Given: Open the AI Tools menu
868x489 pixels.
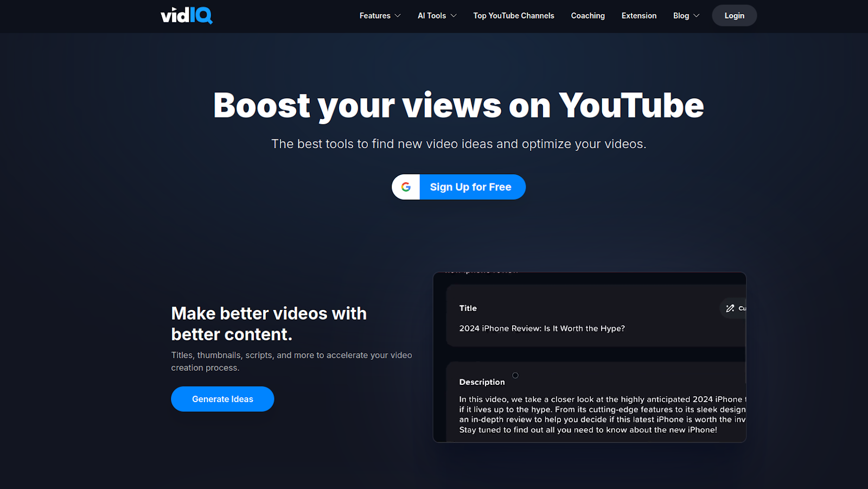Looking at the screenshot, I should [437, 16].
